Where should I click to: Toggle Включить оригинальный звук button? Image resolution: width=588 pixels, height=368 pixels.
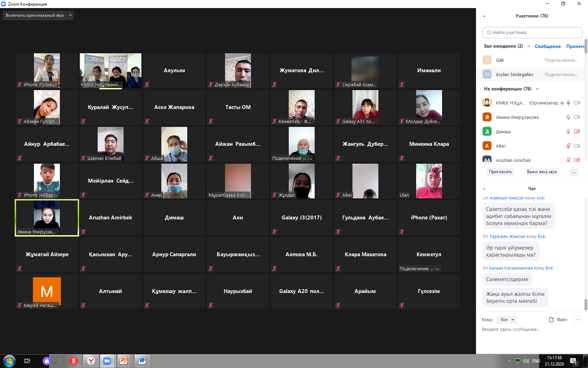pos(35,15)
